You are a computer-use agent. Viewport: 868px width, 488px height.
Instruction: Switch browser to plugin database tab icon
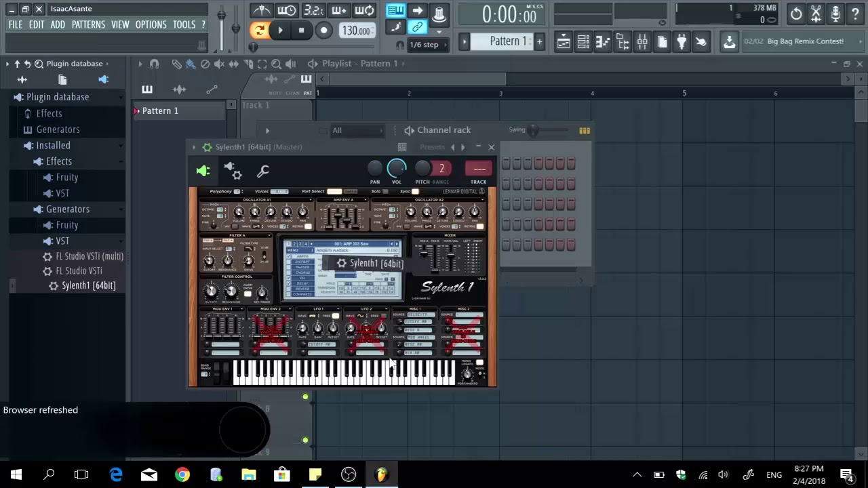(103, 80)
